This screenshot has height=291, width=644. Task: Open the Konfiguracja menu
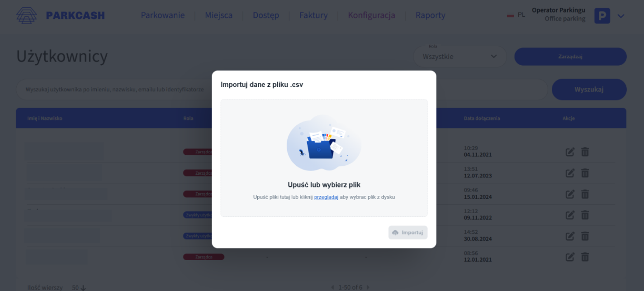point(371,15)
